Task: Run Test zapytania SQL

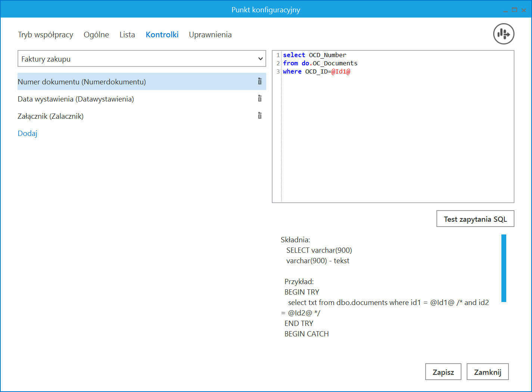Action: click(x=475, y=219)
